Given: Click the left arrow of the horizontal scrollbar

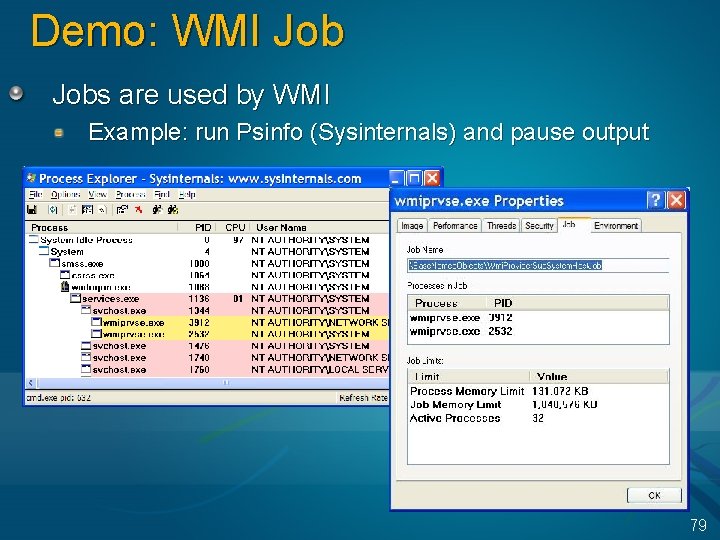Looking at the screenshot, I should 31,382.
